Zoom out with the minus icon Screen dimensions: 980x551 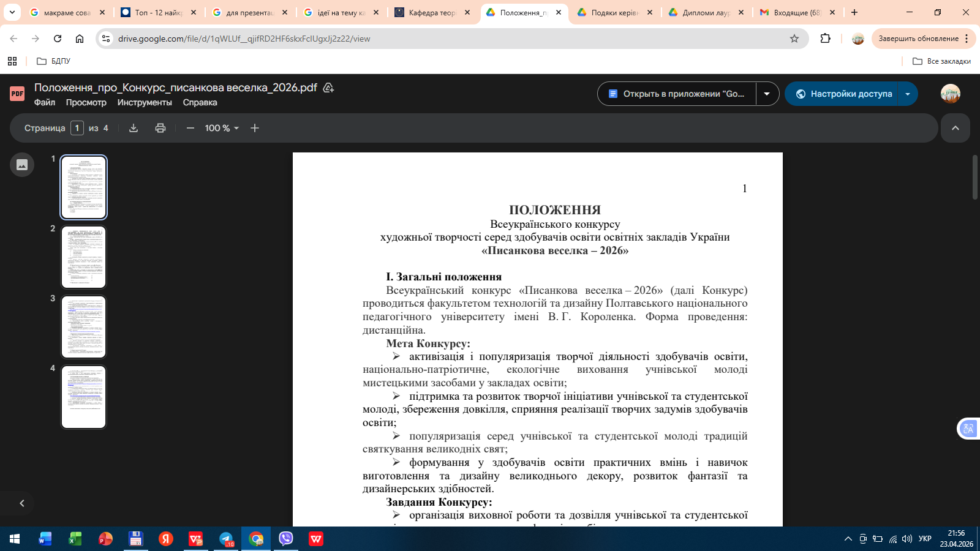tap(190, 128)
